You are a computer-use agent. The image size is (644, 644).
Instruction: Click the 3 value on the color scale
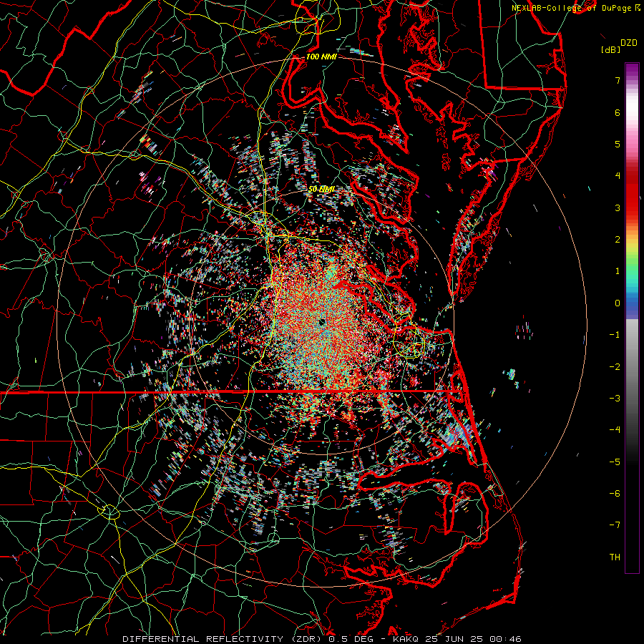[x=618, y=208]
